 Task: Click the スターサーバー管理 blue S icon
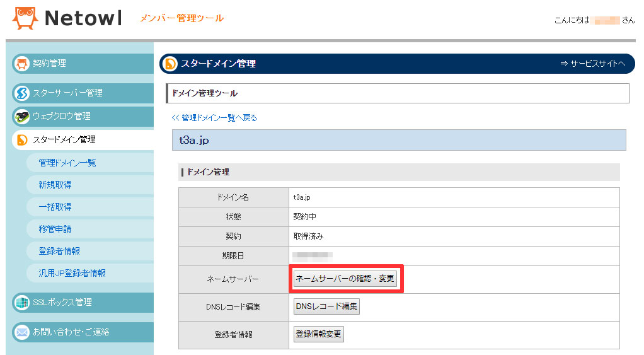pyautogui.click(x=22, y=93)
